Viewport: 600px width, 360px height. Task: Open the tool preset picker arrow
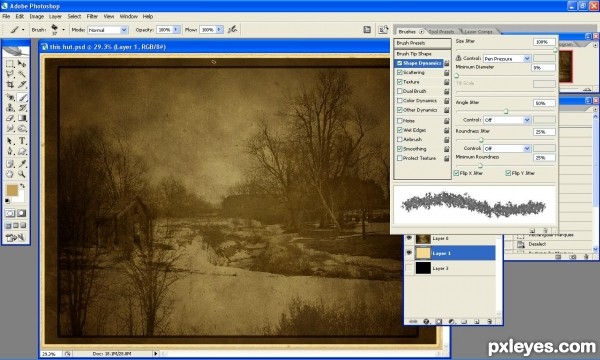point(23,29)
